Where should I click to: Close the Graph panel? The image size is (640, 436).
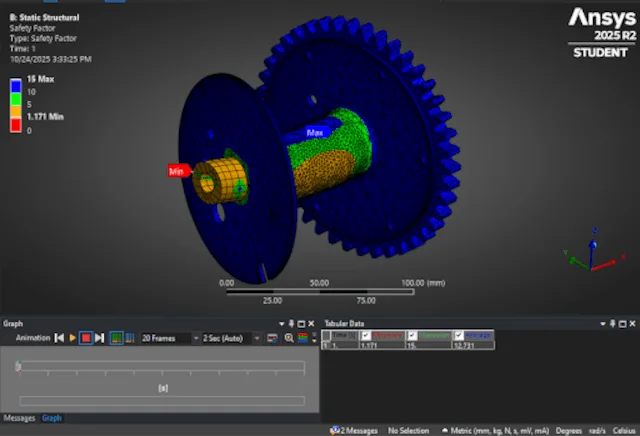[x=311, y=324]
